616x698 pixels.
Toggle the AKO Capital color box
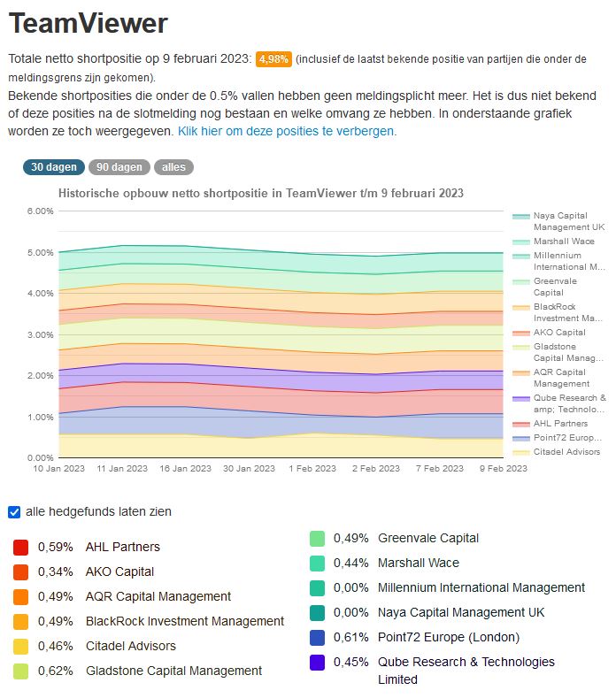pyautogui.click(x=21, y=571)
